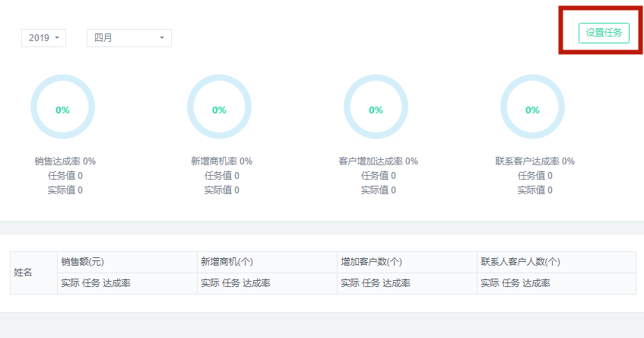Click sub-header row under 销售额(元)
Viewport: 644px width, 338px height.
pos(96,283)
